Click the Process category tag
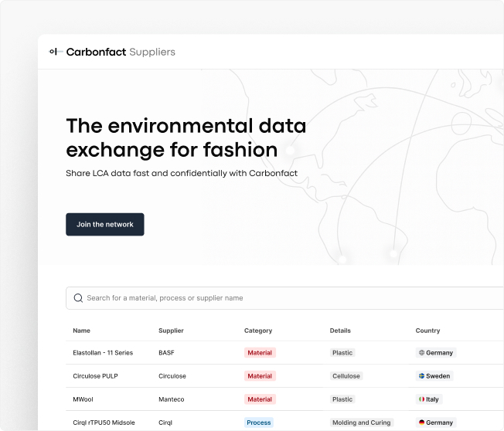 coord(259,423)
